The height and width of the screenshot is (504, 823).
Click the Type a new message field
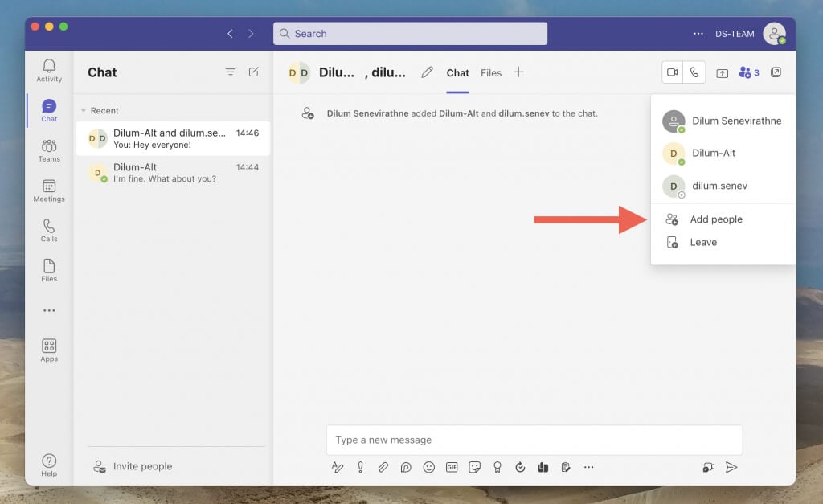[x=534, y=440]
